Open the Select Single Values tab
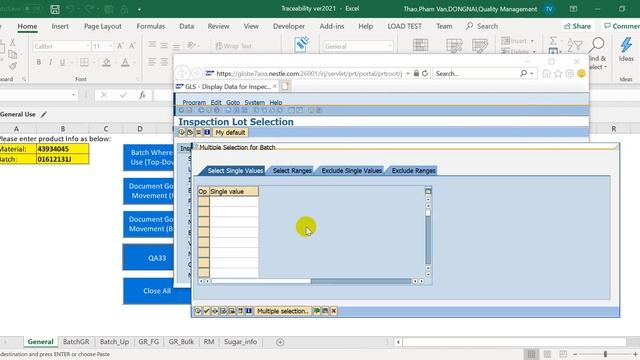Image resolution: width=640 pixels, height=360 pixels. pos(235,171)
